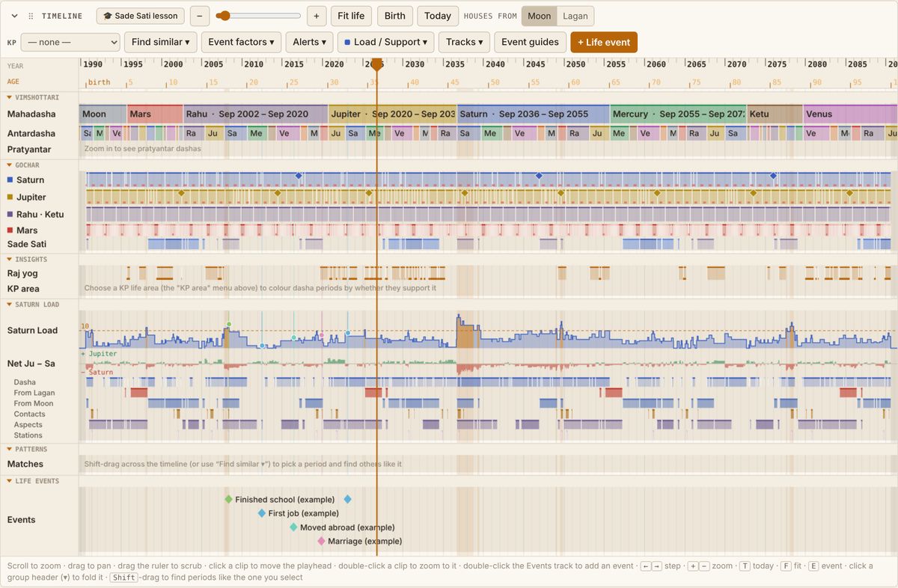
Task: Click the Saturn blue legend square
Action: [x=10, y=180]
